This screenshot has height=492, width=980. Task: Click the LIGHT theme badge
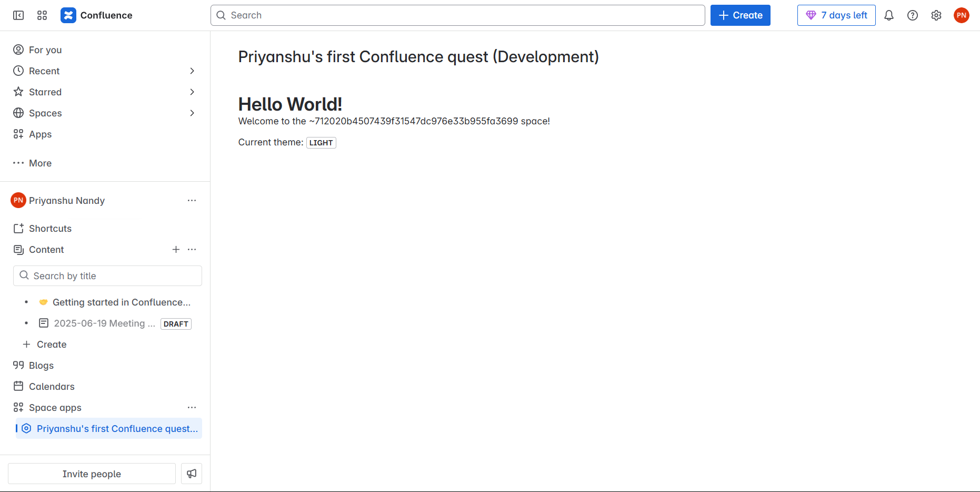click(x=321, y=142)
